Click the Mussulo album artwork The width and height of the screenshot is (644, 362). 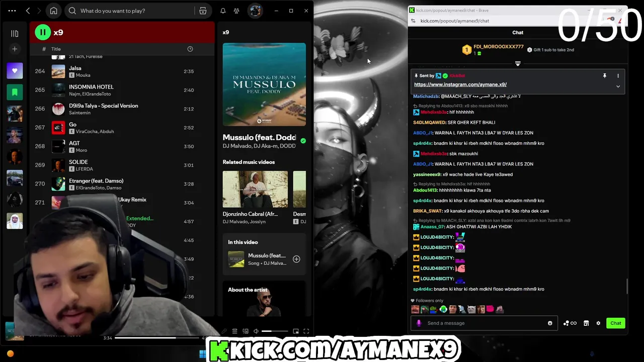pos(264,84)
